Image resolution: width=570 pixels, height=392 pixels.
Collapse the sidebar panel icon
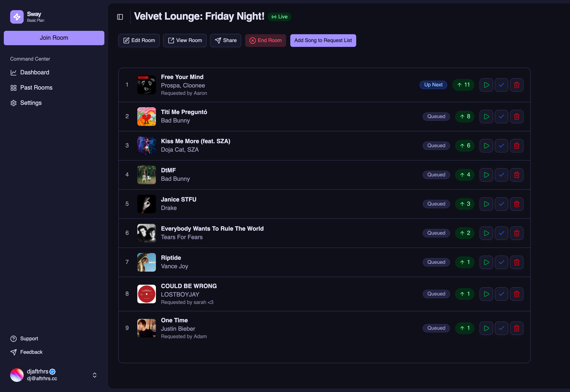pos(120,17)
